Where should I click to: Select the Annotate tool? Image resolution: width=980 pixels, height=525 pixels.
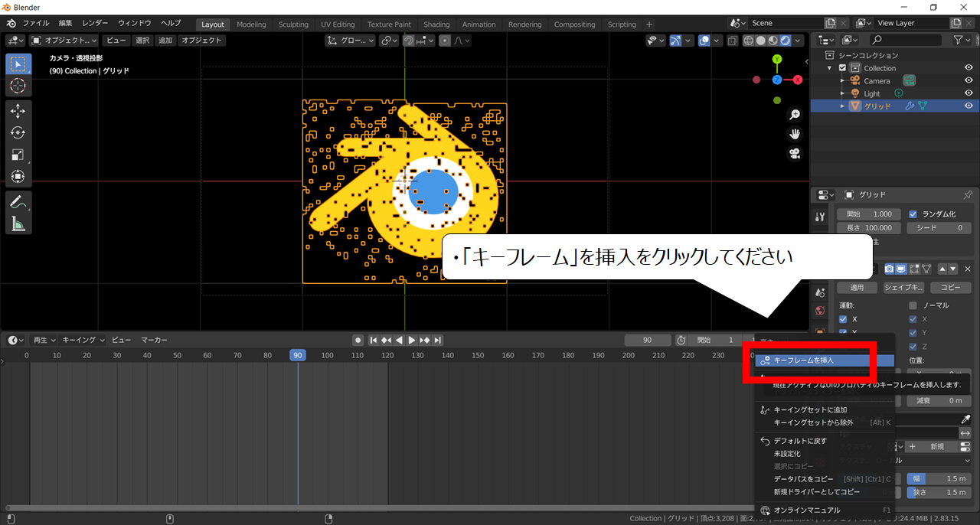tap(18, 202)
